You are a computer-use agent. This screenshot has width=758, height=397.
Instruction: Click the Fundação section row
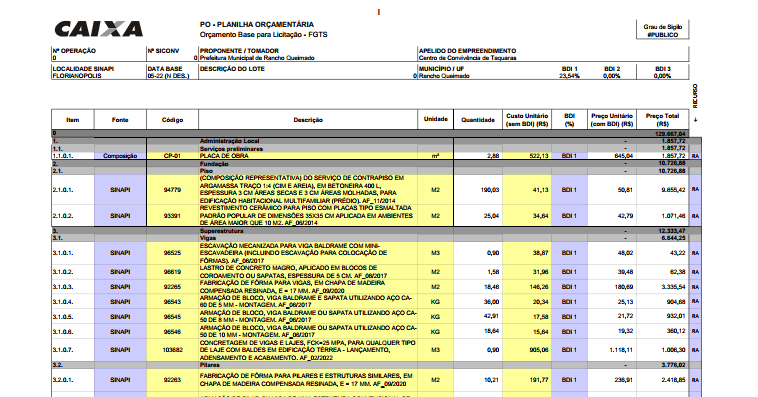[370, 164]
